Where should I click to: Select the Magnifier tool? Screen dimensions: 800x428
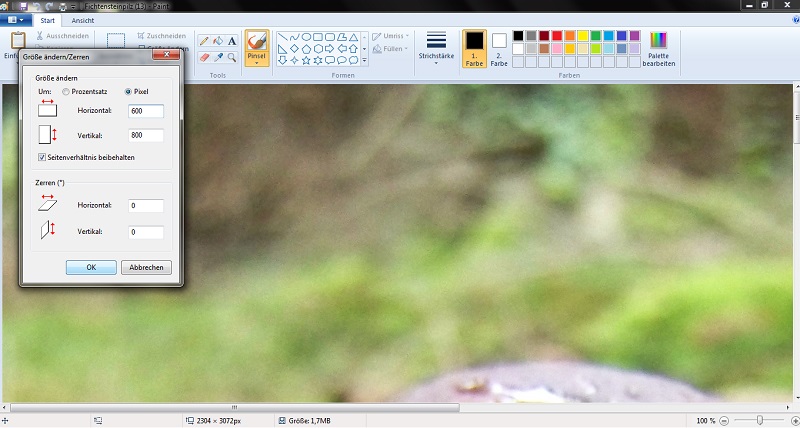(x=232, y=57)
